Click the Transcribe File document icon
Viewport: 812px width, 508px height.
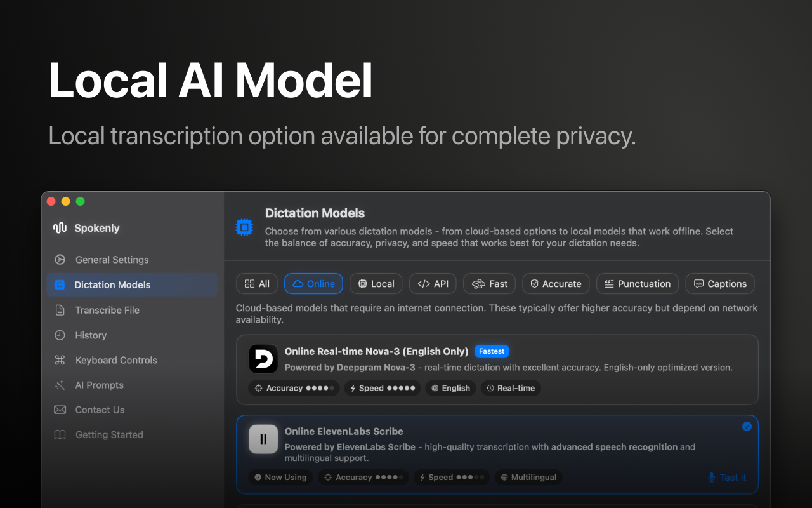click(60, 310)
